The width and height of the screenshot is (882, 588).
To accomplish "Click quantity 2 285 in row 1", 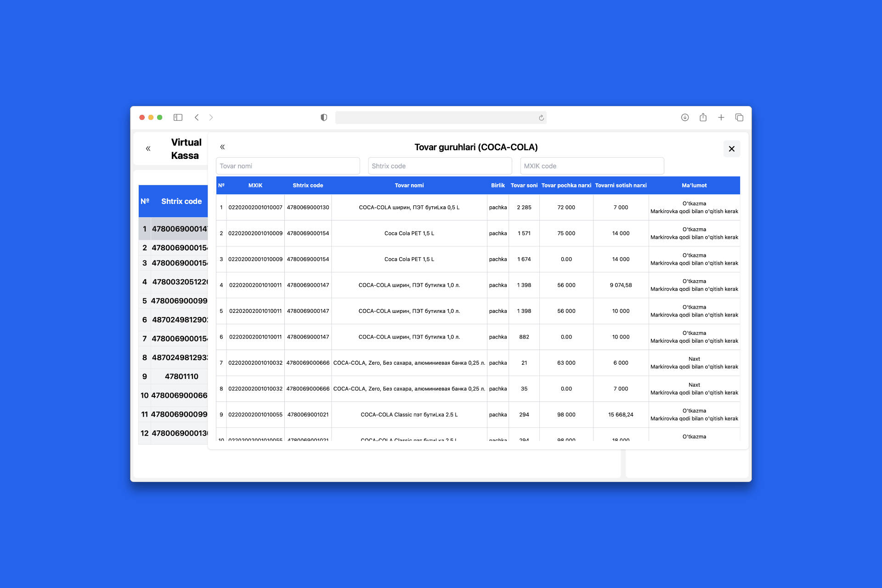I will [524, 208].
